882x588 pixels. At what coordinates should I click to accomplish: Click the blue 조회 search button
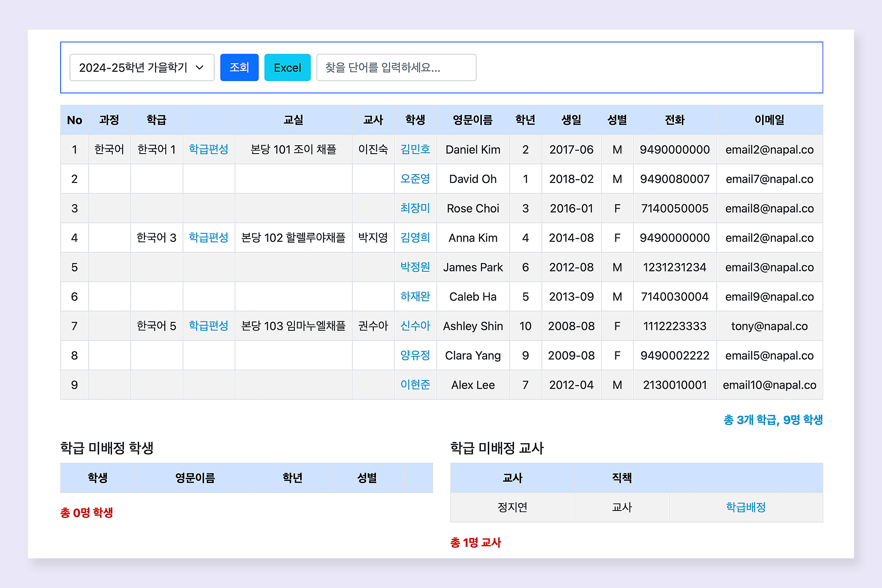[239, 67]
